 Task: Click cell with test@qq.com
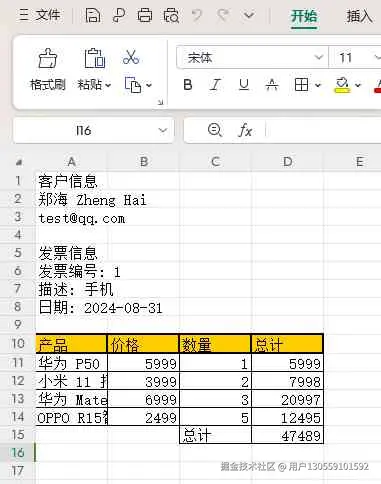[x=71, y=217]
